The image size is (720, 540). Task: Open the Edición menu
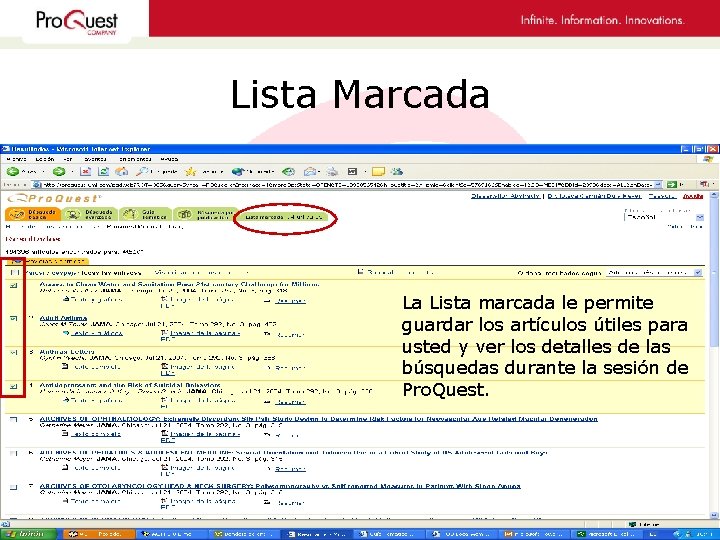coord(45,159)
